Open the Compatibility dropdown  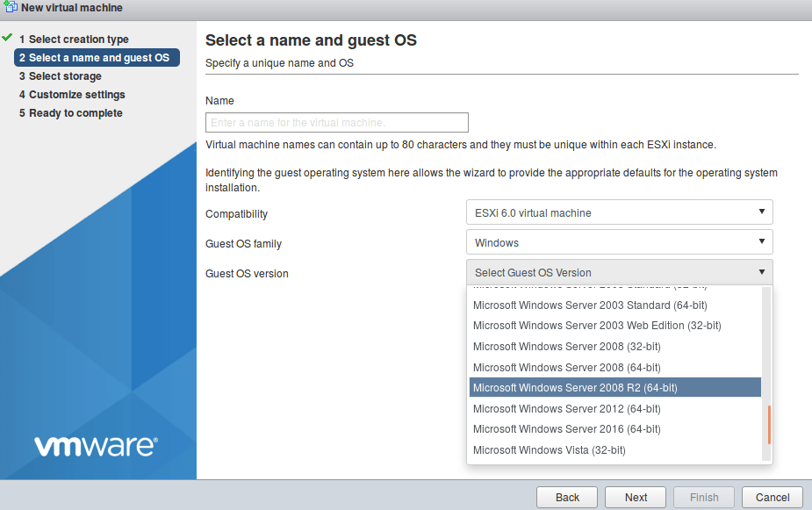[x=620, y=212]
